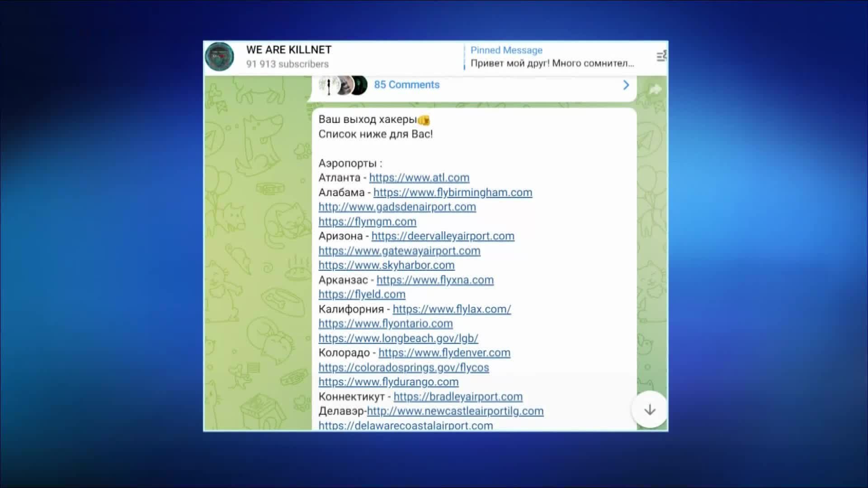Open the coloradosprings.gov/flycos link
868x488 pixels.
(404, 367)
